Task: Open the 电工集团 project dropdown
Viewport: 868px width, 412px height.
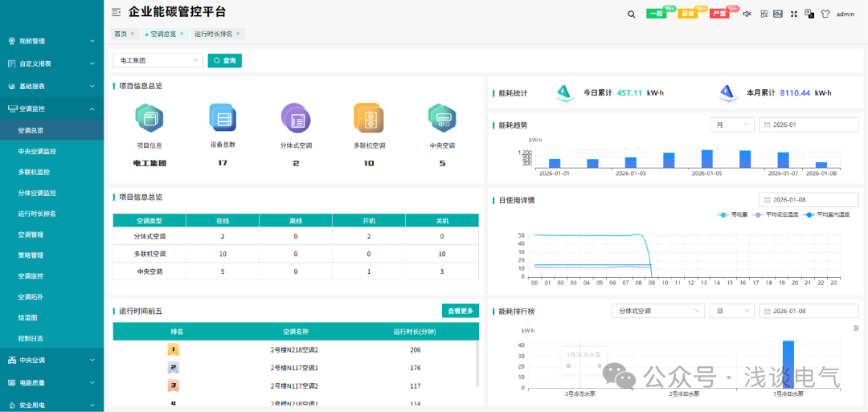Action: 158,60
